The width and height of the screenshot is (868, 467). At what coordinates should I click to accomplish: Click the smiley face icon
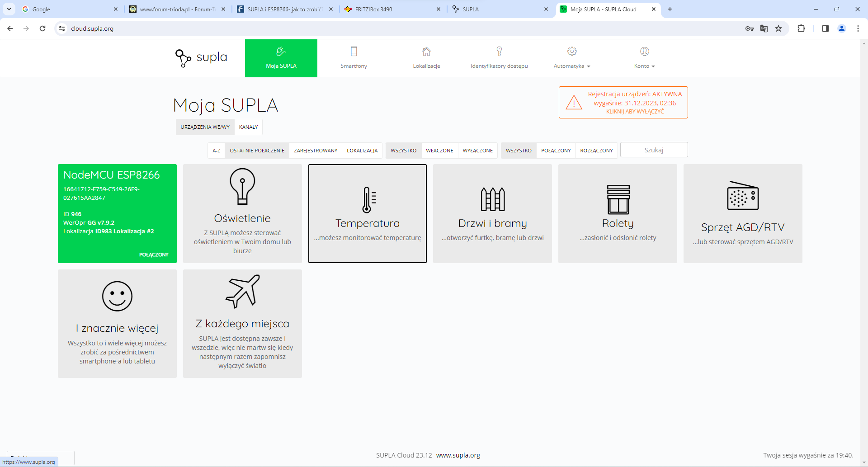pyautogui.click(x=117, y=296)
